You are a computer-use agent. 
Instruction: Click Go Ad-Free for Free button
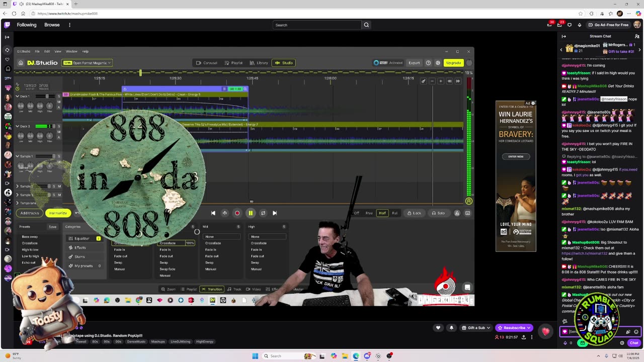click(x=609, y=25)
